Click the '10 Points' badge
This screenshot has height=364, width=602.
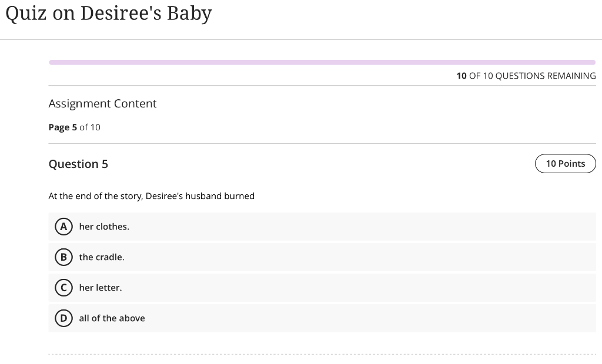tap(565, 163)
